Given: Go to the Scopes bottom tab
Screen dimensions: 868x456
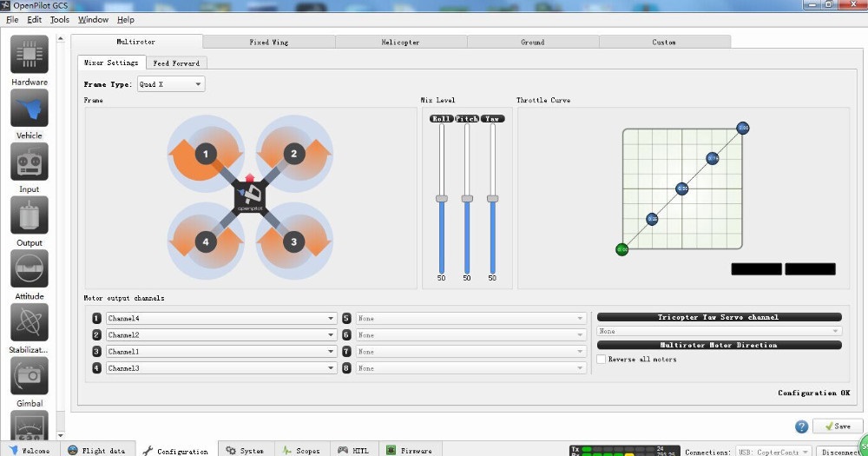Looking at the screenshot, I should (x=302, y=451).
